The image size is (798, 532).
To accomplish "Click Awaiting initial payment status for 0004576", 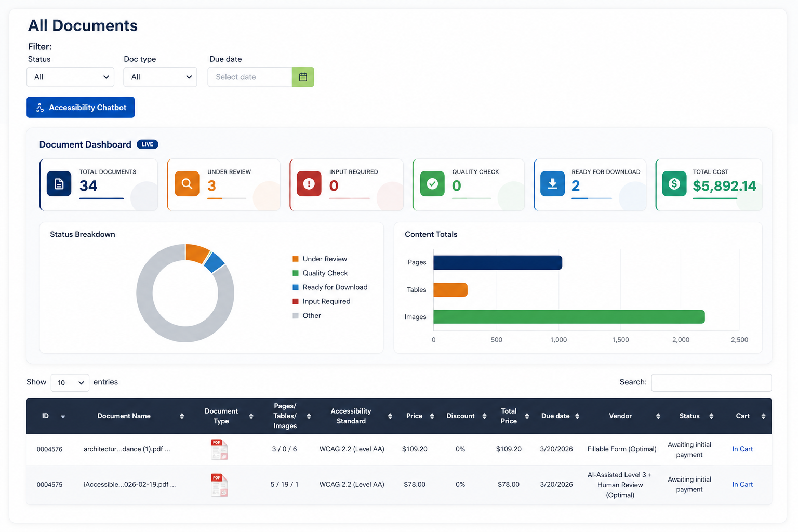I will tap(689, 449).
